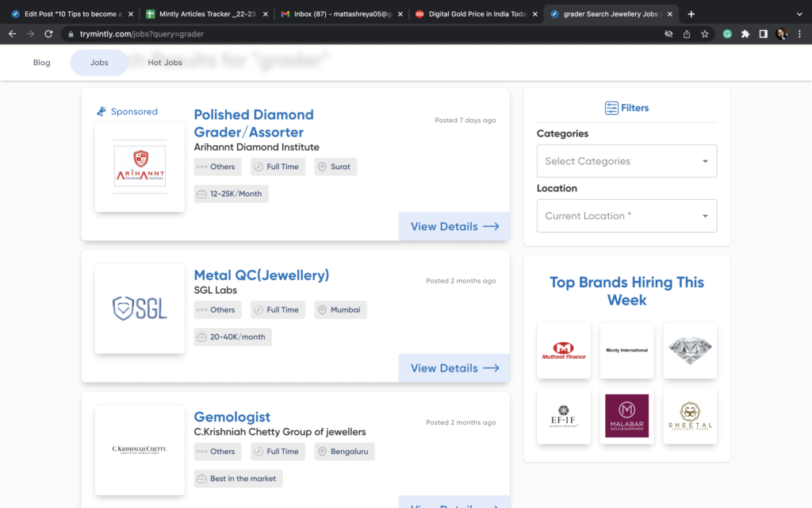Open the Current Location dropdown
This screenshot has height=508, width=812.
[626, 215]
